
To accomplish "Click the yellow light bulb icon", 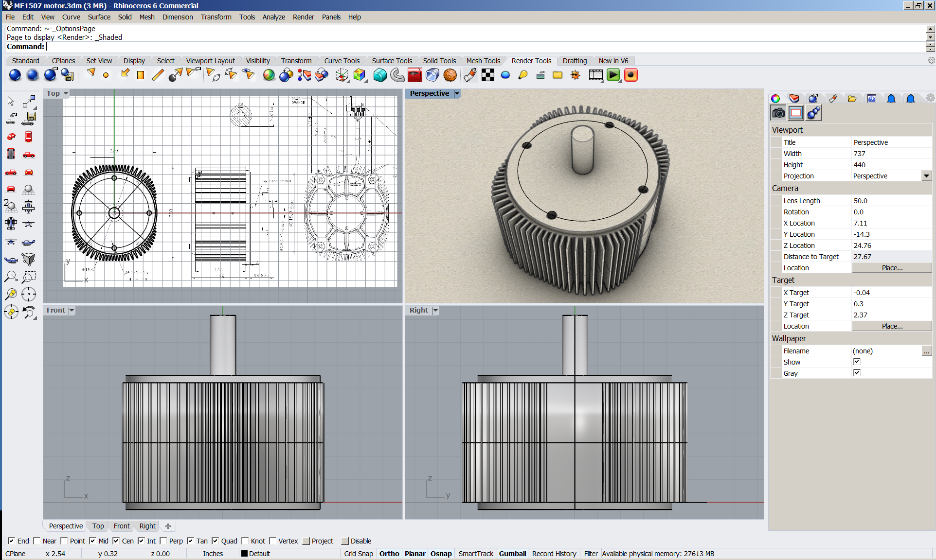I will coord(523,75).
